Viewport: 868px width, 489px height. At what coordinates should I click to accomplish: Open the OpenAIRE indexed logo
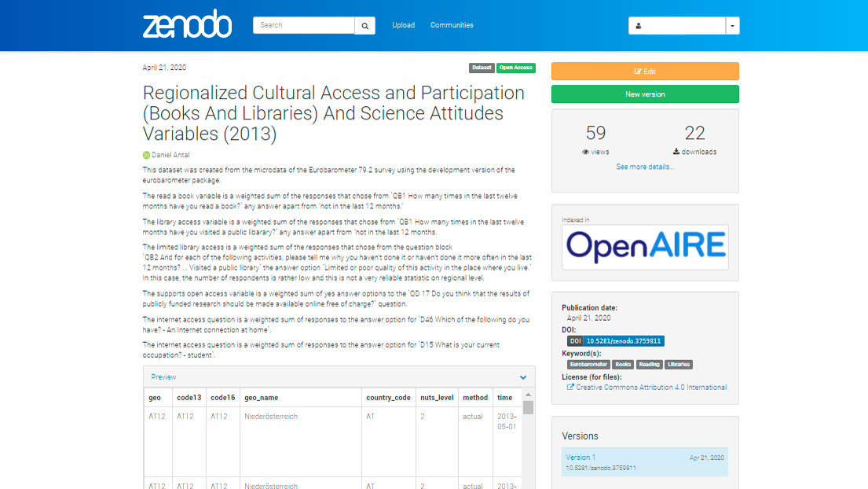point(645,247)
